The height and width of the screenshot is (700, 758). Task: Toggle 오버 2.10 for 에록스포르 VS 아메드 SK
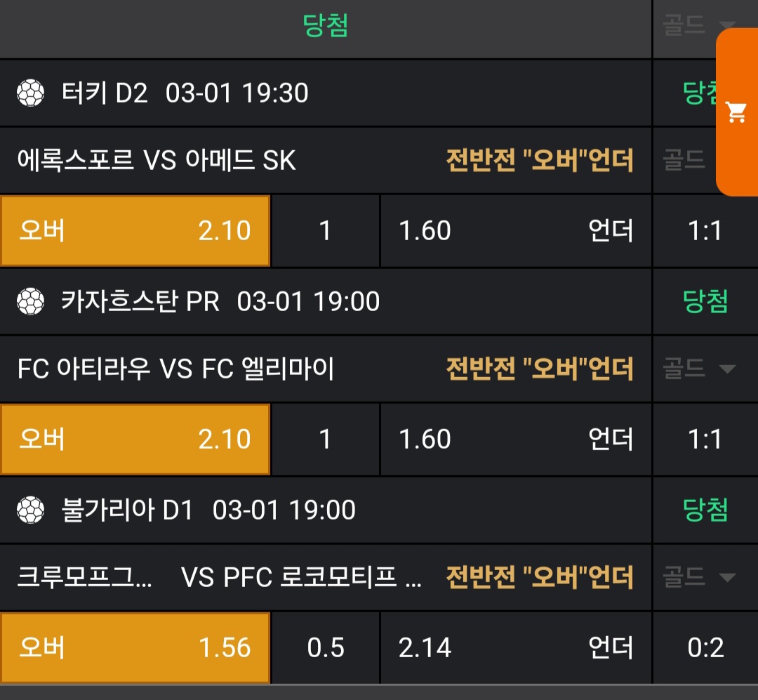click(x=135, y=231)
